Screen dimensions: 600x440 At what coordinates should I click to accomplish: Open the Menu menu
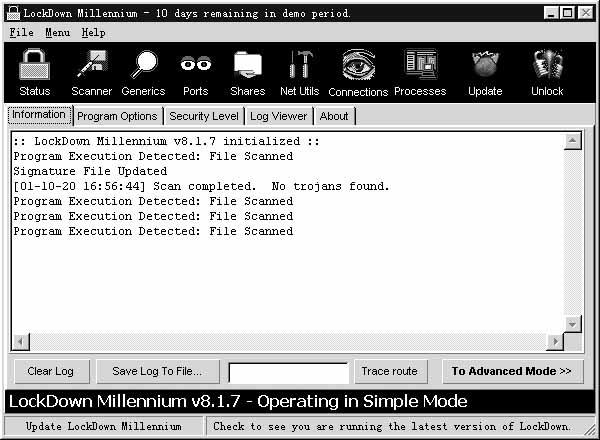(57, 33)
